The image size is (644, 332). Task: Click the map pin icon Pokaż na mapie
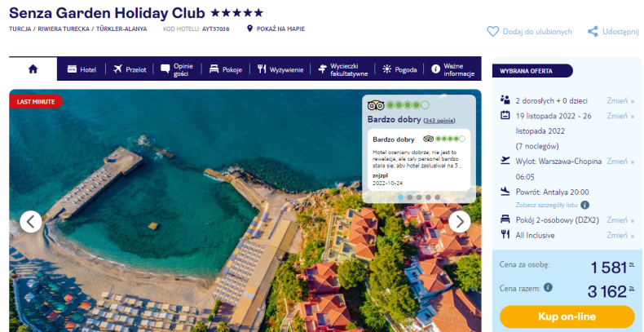coord(249,29)
